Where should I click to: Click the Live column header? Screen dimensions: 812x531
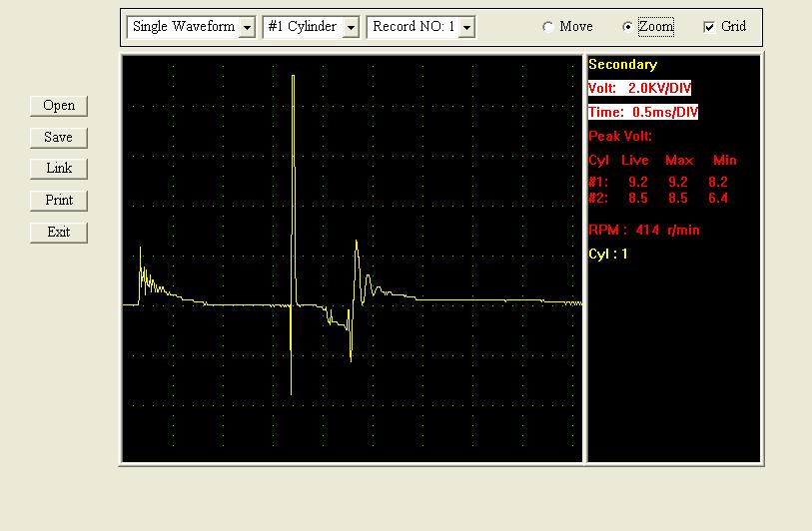pos(635,161)
